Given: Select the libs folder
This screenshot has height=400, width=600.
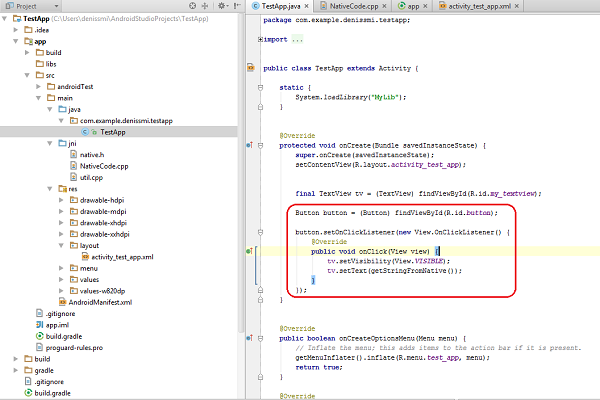Looking at the screenshot, I should click(x=46, y=64).
